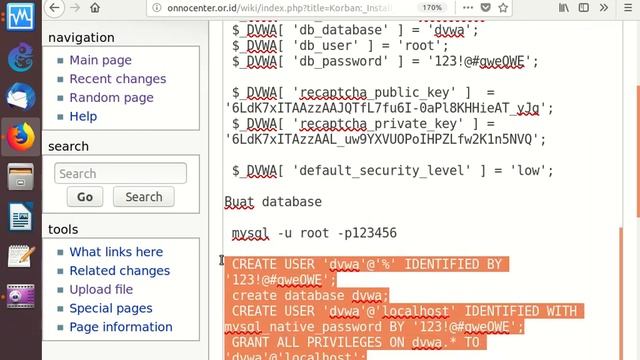Go to a Random page
This screenshot has height=360, width=640.
coord(111,98)
